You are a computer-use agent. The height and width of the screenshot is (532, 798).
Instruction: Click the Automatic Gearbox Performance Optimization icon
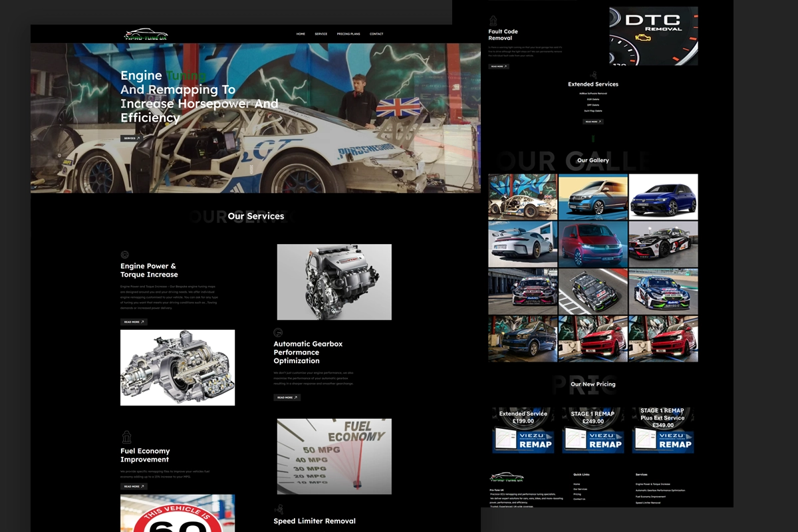pyautogui.click(x=278, y=332)
